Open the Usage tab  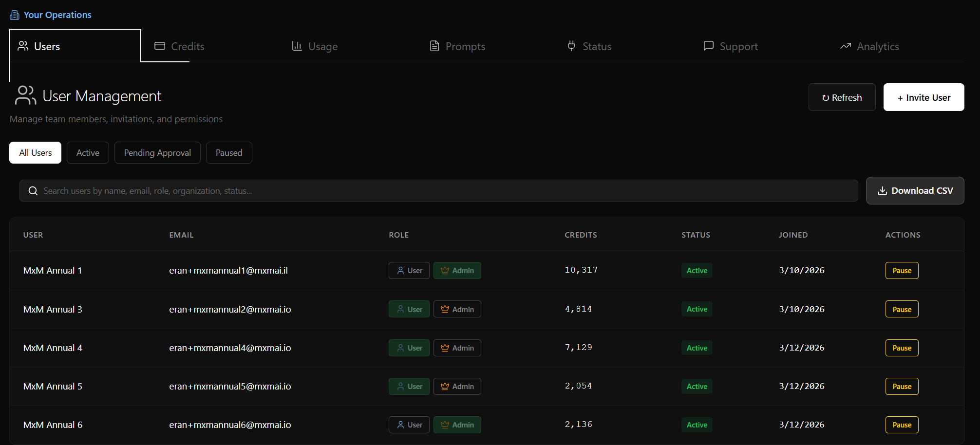coord(315,46)
